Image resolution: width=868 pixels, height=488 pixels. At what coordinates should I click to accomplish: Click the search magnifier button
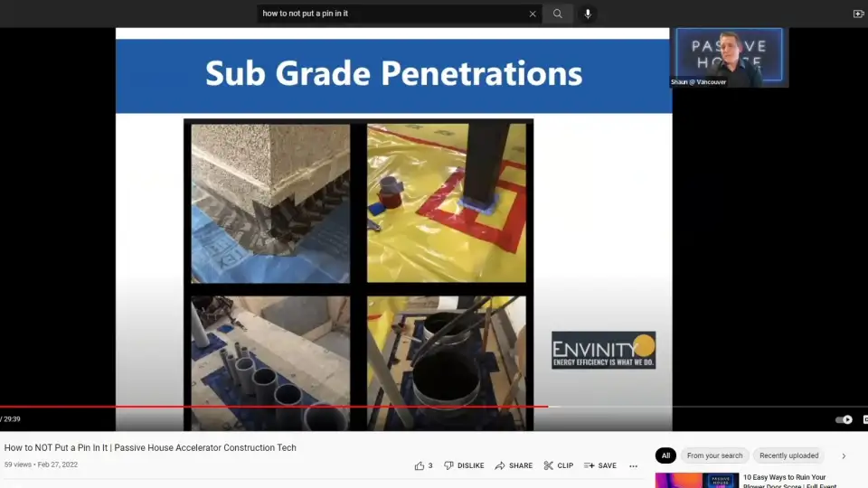[x=558, y=14]
